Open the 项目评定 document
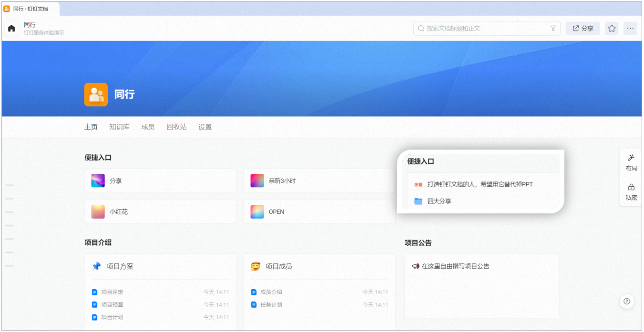Viewport: 644px width, 332px height. click(x=112, y=292)
